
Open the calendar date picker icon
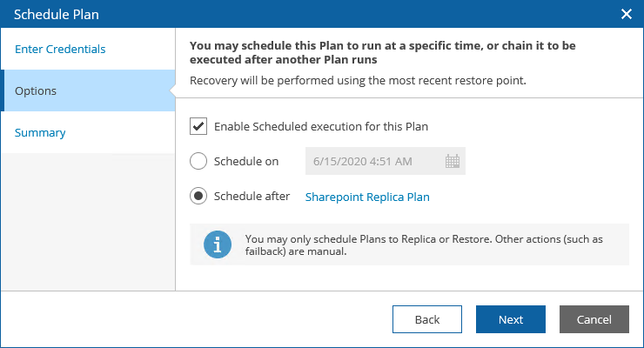pos(452,161)
